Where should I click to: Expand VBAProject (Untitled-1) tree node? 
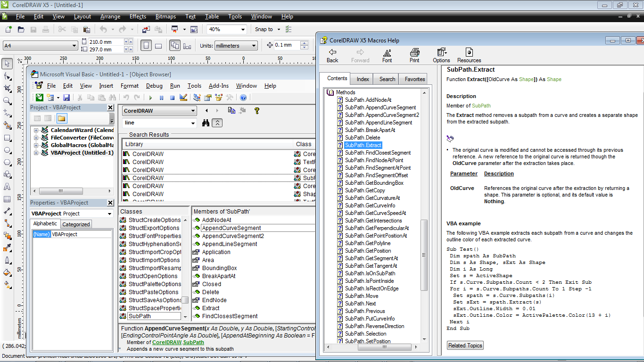36,153
